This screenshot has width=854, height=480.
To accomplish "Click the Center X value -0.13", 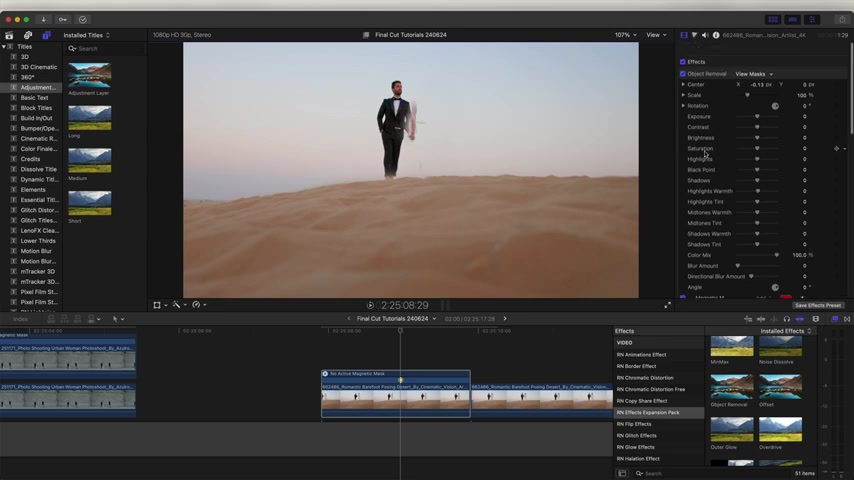I will pyautogui.click(x=757, y=85).
